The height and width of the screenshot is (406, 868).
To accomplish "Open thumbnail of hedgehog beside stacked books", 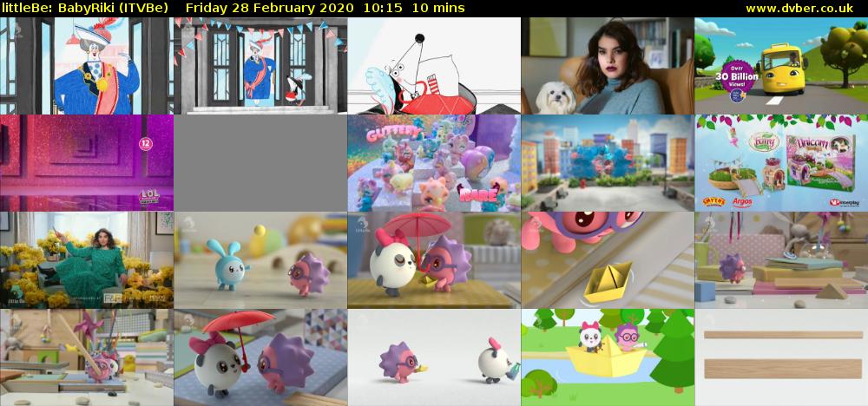I will (781, 260).
